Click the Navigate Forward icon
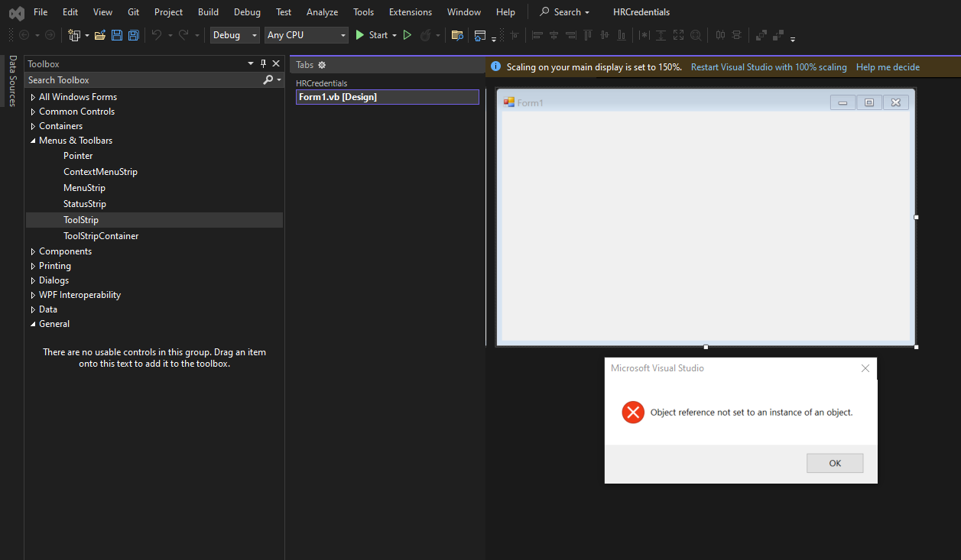This screenshot has height=560, width=961. 50,35
